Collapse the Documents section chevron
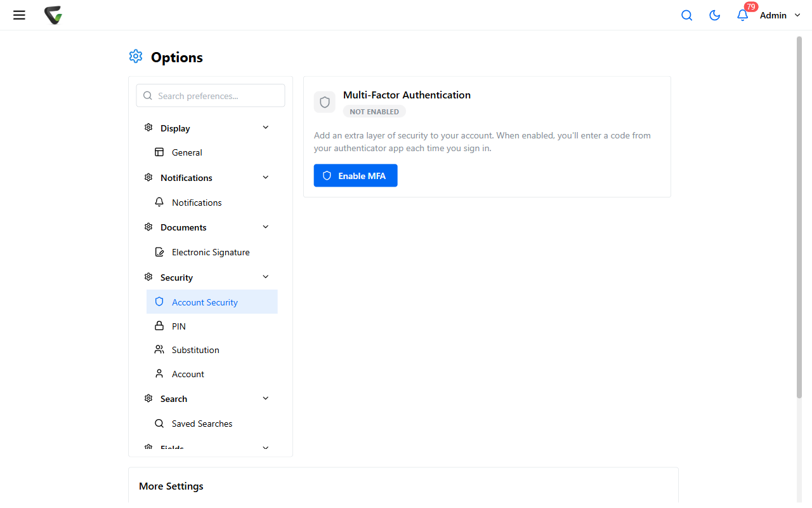Screen dimensions: 812x508 [266, 227]
